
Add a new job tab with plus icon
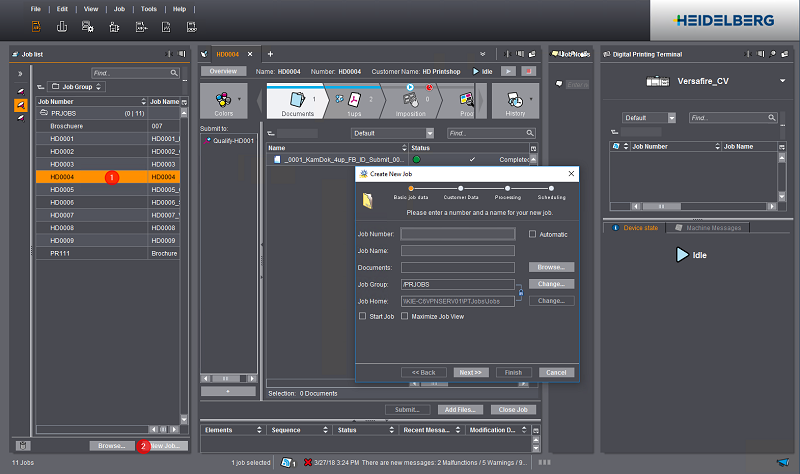click(x=270, y=53)
